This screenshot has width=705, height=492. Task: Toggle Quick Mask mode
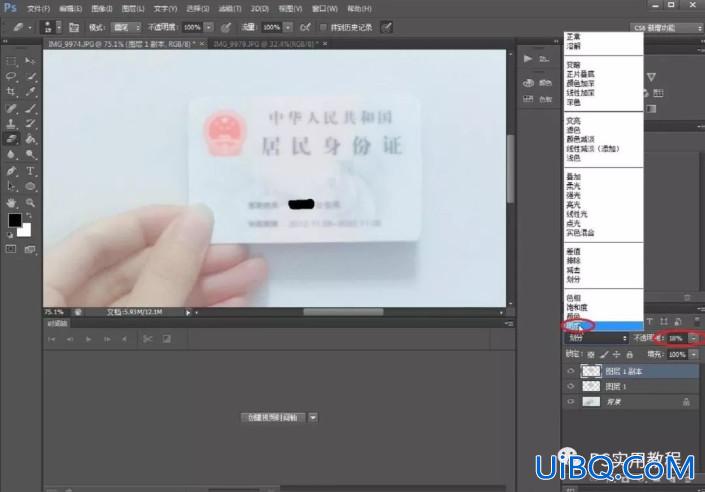(11, 249)
